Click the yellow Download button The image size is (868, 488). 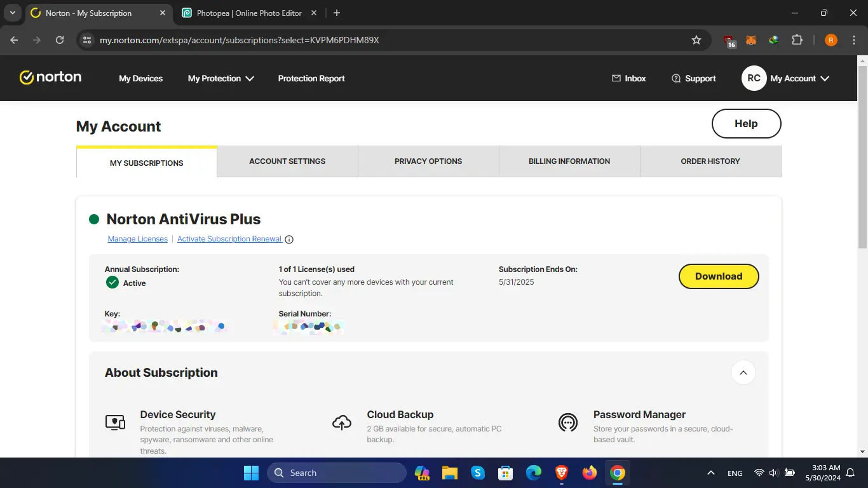point(719,276)
